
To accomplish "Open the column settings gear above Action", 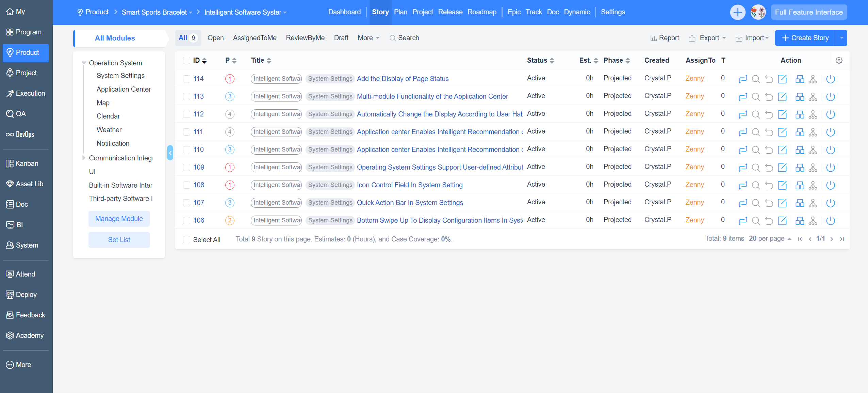I will (x=839, y=60).
